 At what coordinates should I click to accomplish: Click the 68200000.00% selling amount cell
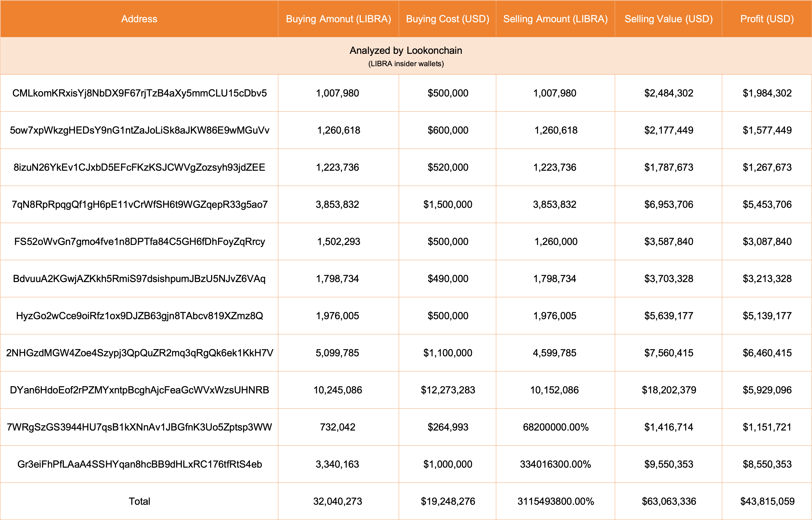click(555, 427)
